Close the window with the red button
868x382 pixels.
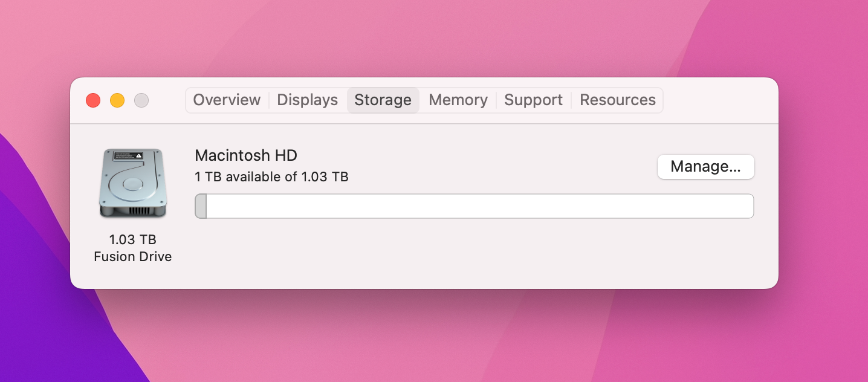point(93,100)
